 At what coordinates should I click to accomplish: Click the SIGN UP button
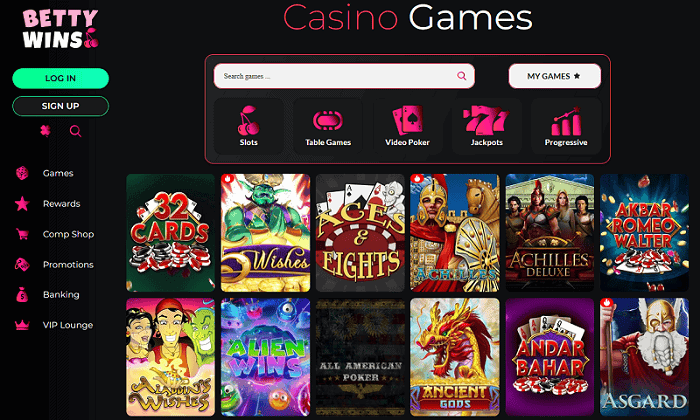[x=60, y=106]
